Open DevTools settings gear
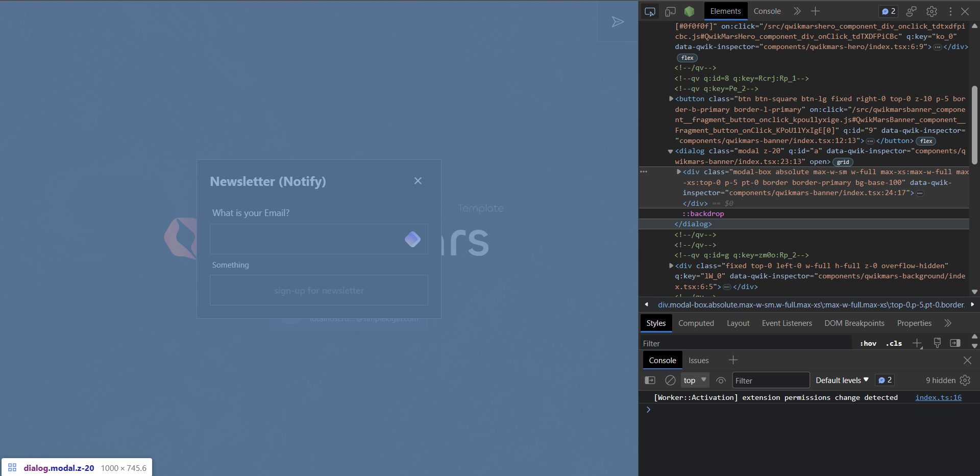Viewport: 980px width, 476px height. point(932,11)
